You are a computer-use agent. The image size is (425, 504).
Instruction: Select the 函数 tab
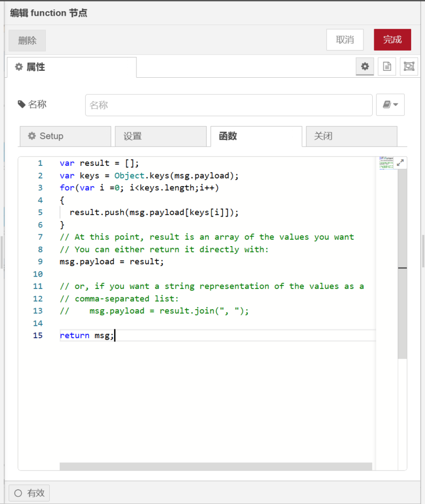256,136
